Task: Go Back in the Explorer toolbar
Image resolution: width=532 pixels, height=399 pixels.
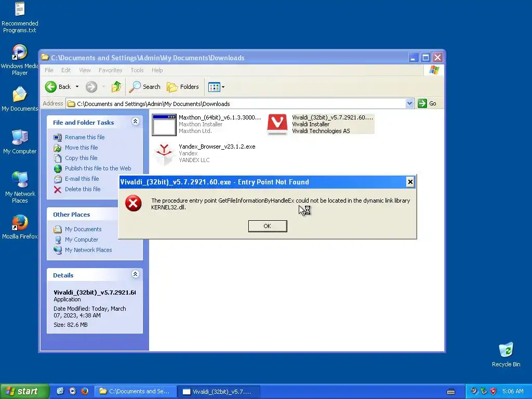Action: click(58, 87)
